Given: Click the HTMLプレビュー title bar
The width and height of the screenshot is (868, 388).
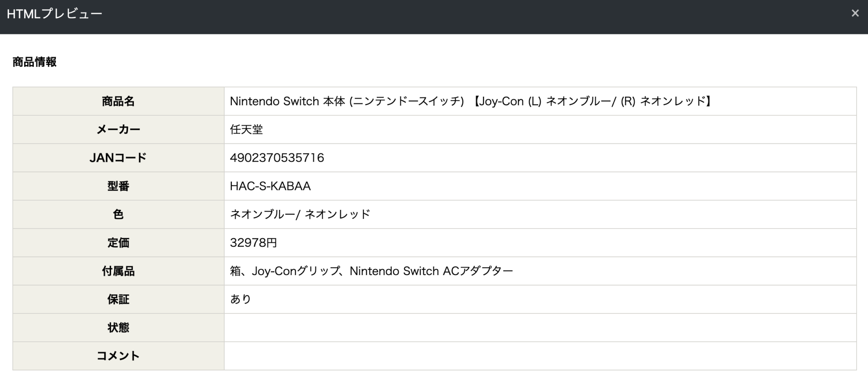Looking at the screenshot, I should pos(53,13).
